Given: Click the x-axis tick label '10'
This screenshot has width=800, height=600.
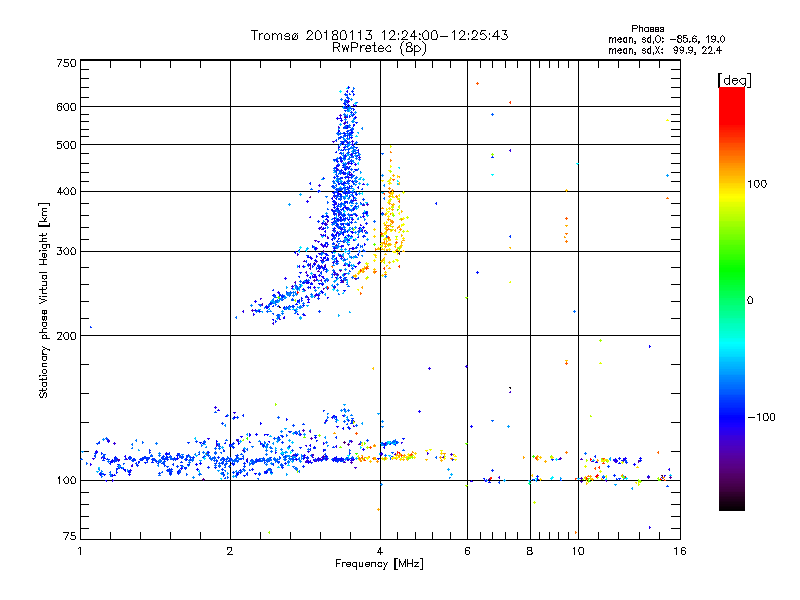Looking at the screenshot, I should tap(578, 551).
